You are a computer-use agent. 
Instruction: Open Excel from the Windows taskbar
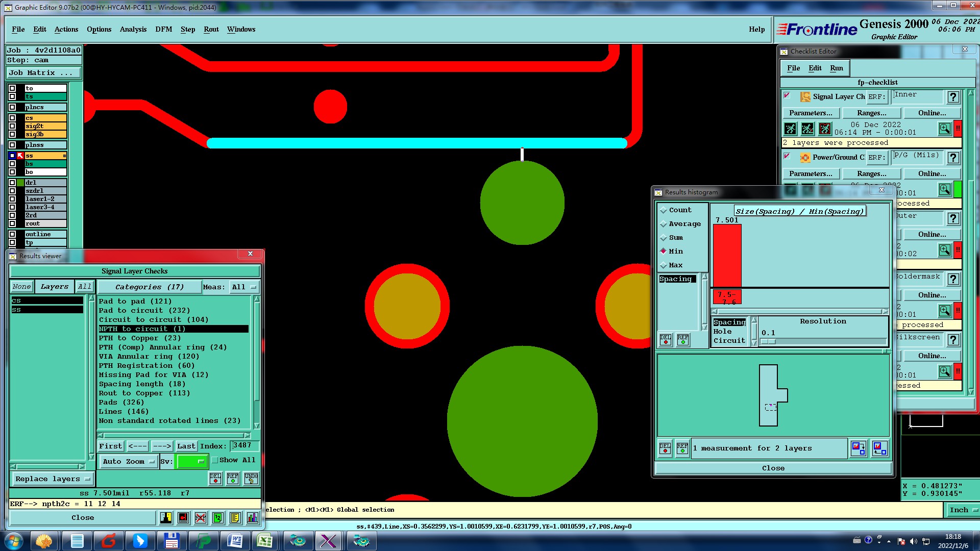[x=264, y=541]
